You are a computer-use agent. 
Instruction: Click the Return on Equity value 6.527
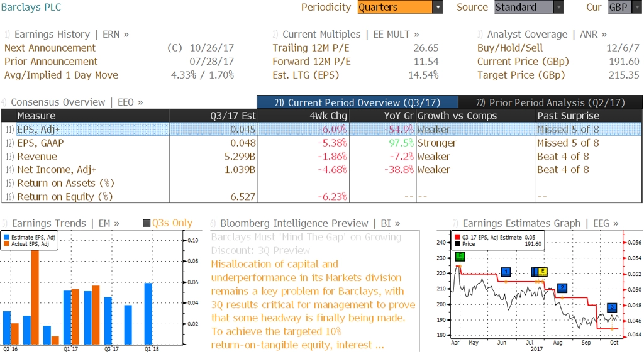click(243, 197)
